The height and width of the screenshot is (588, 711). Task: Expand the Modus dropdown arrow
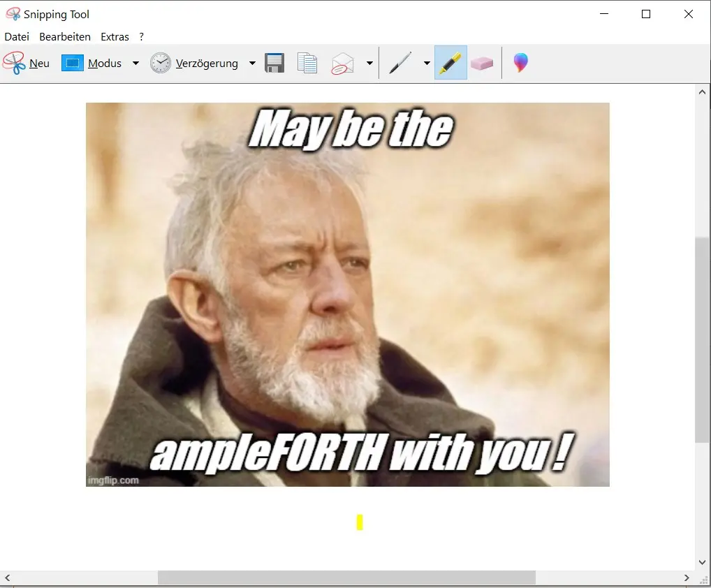pyautogui.click(x=135, y=63)
